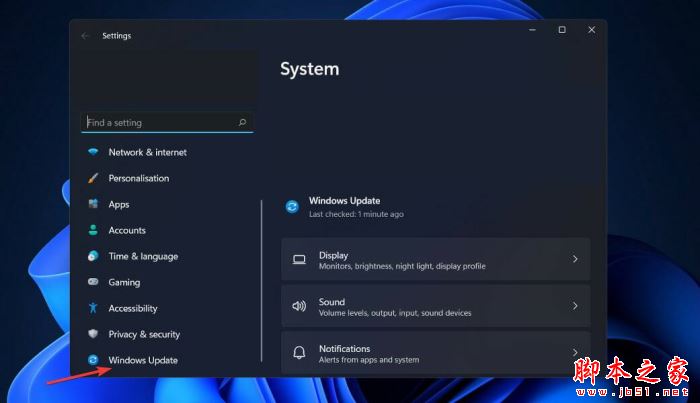Click 'Alerts from apps and system' text

click(x=369, y=360)
